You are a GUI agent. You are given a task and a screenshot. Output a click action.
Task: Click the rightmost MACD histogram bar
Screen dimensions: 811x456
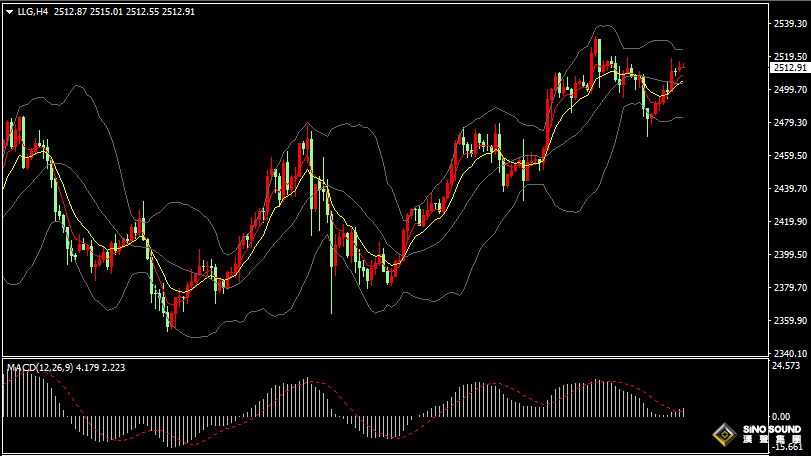pos(684,412)
